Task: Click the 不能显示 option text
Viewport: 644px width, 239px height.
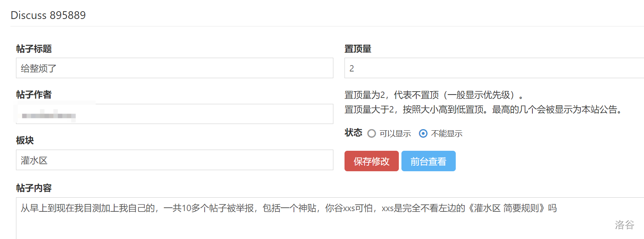Action: (446, 134)
